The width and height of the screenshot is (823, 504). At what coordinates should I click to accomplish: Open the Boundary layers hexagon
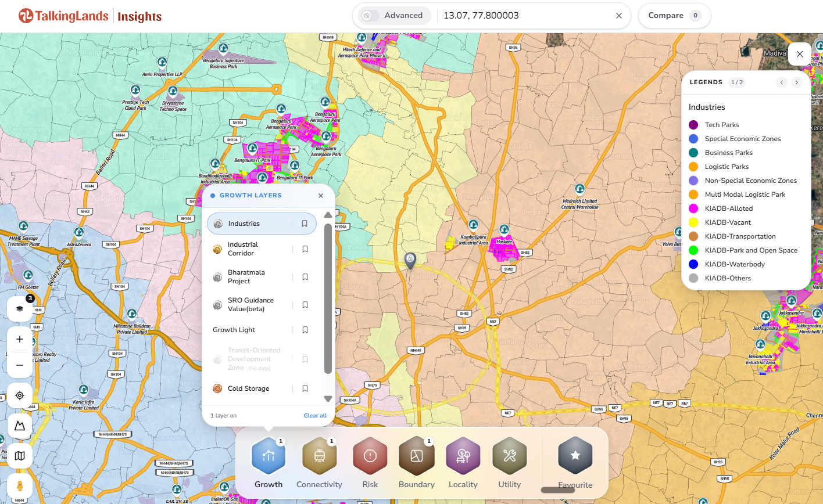click(416, 456)
